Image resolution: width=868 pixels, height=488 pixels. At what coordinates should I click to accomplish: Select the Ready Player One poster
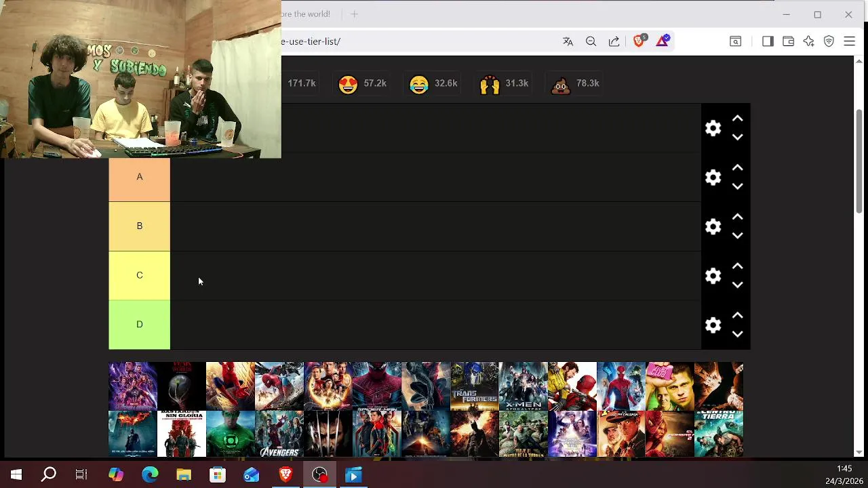[x=572, y=434]
